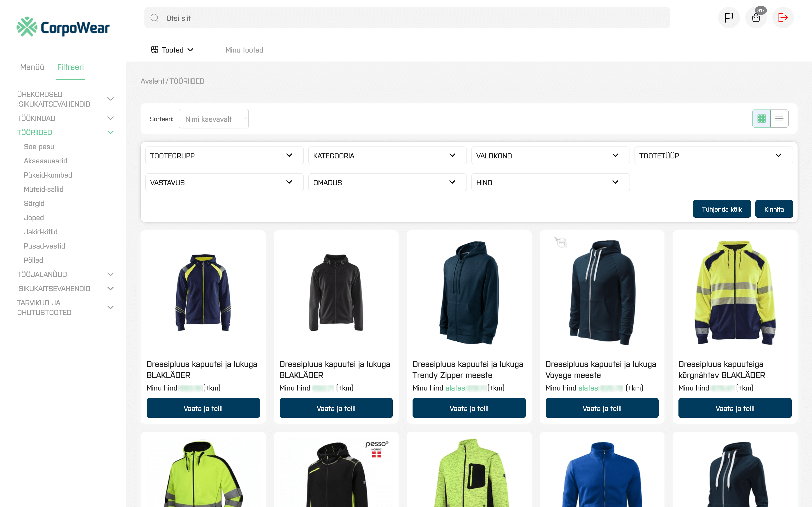The height and width of the screenshot is (507, 812).
Task: Open the Nimi kasvavalt sort dropdown
Action: click(x=214, y=119)
